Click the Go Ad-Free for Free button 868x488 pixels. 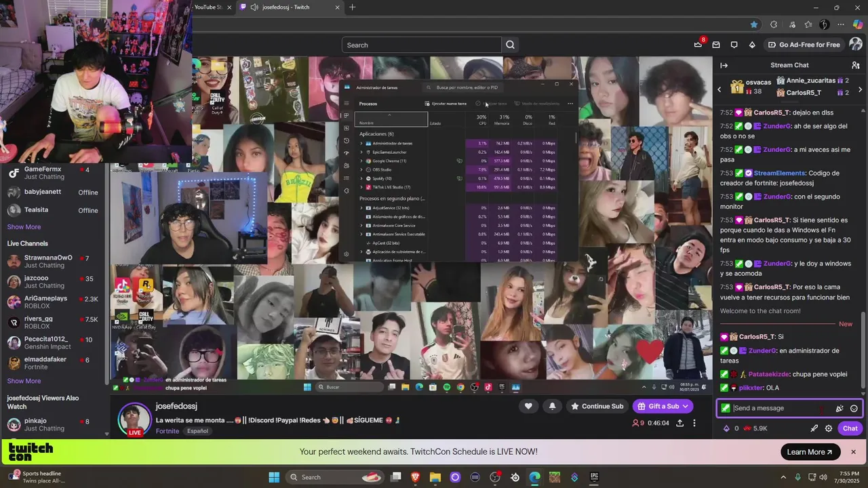[804, 45]
